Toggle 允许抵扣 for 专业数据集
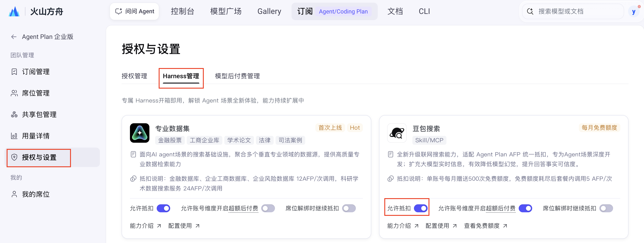Screen dimensions: 644x243 (x=164, y=208)
